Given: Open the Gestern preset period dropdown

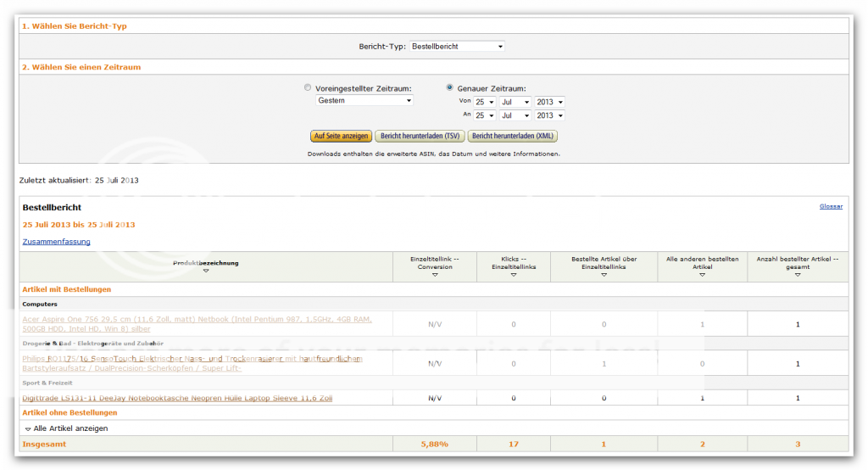Looking at the screenshot, I should pos(364,100).
